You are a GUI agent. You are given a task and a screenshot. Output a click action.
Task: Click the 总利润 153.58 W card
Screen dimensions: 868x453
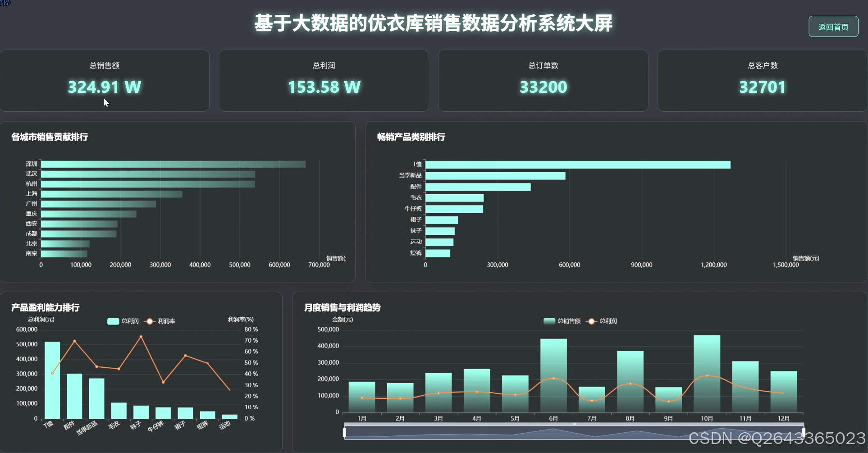324,81
